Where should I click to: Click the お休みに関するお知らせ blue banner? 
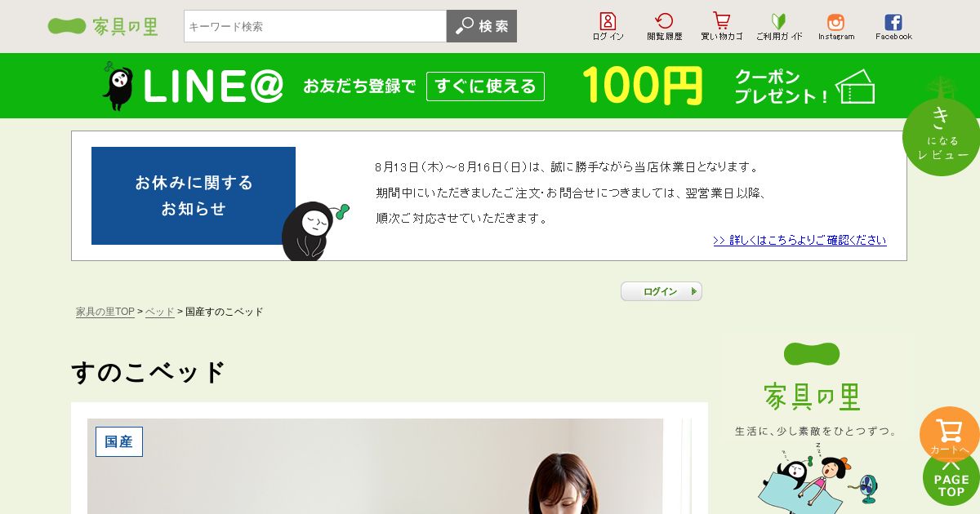coord(194,196)
